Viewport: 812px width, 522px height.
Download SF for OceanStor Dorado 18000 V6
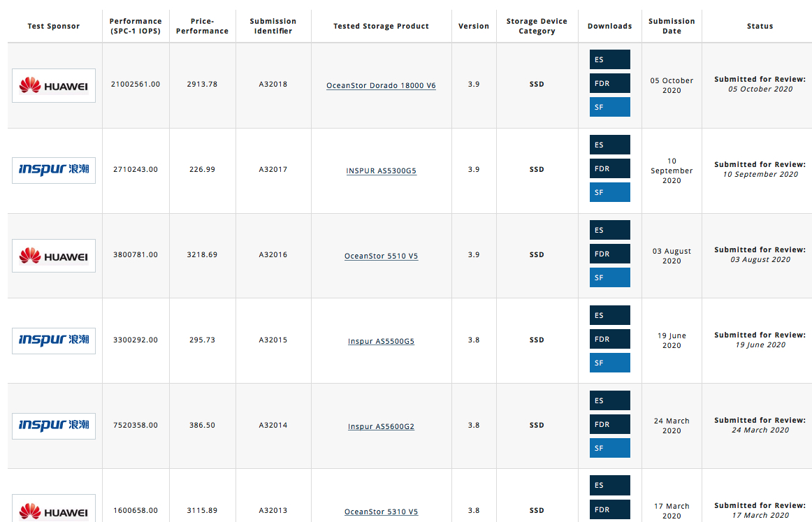coord(610,107)
